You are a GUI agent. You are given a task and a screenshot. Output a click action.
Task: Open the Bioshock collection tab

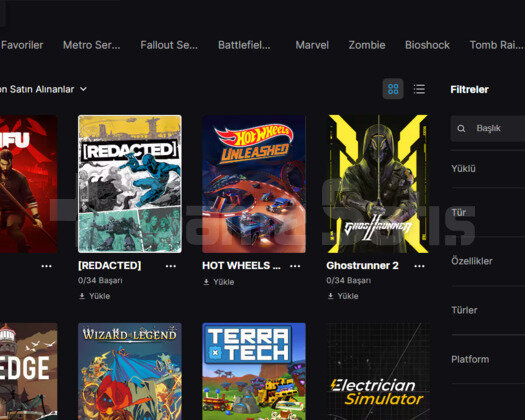coord(427,45)
